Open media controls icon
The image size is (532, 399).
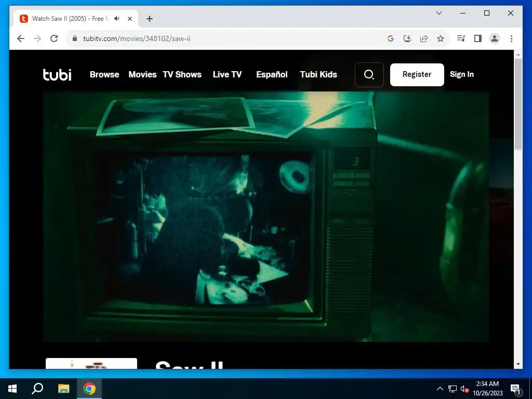tap(461, 38)
